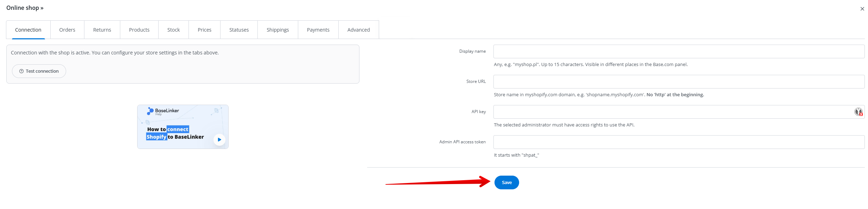Open the Shippings tab

[277, 30]
